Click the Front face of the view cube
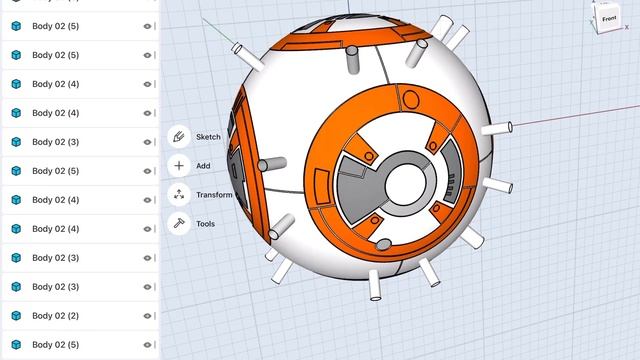This screenshot has width=640, height=360. [x=609, y=18]
